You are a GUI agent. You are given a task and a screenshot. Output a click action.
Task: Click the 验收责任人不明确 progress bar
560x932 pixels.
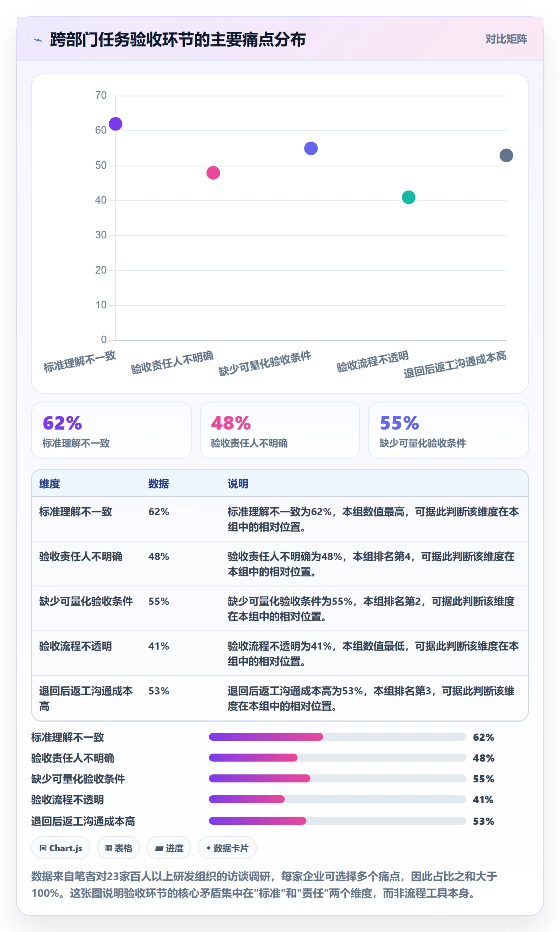point(338,758)
